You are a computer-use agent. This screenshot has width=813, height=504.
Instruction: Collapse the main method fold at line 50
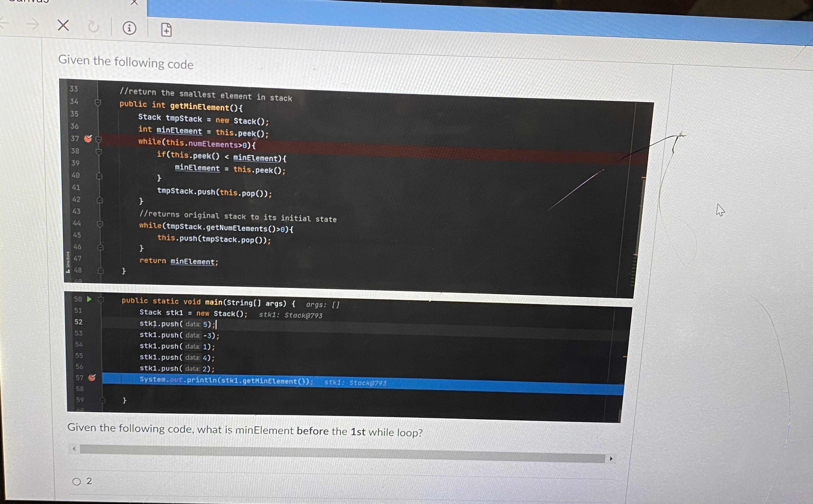tap(101, 300)
